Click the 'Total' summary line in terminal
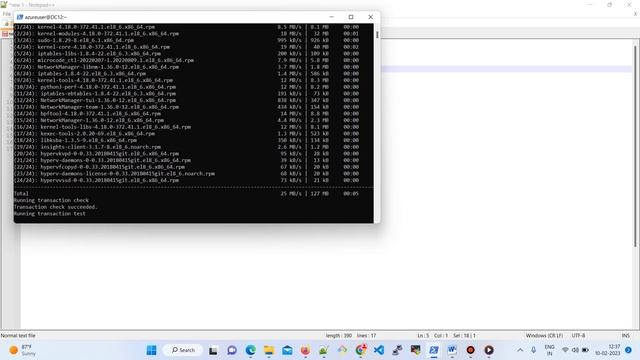The image size is (640, 360). tap(187, 193)
